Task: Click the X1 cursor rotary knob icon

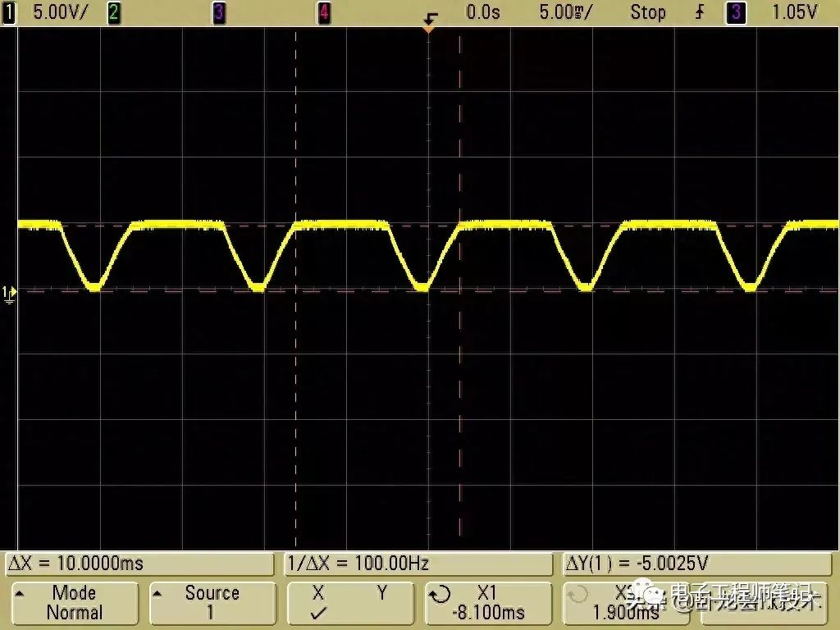Action: pyautogui.click(x=441, y=594)
